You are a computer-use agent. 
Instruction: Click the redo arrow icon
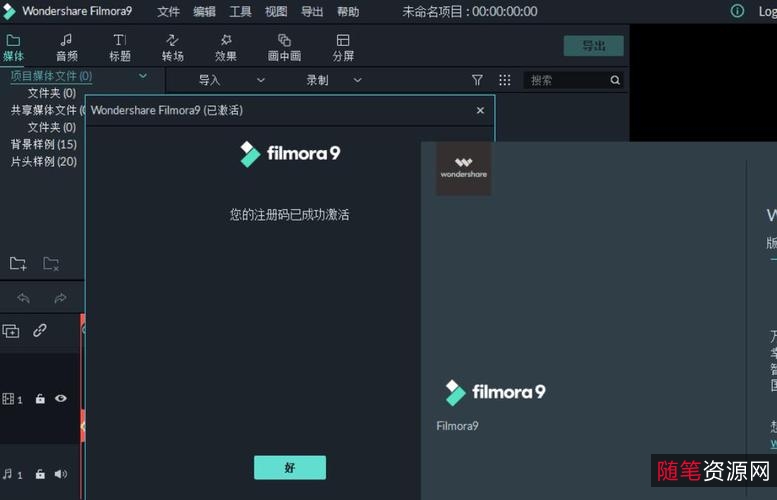coord(60,298)
